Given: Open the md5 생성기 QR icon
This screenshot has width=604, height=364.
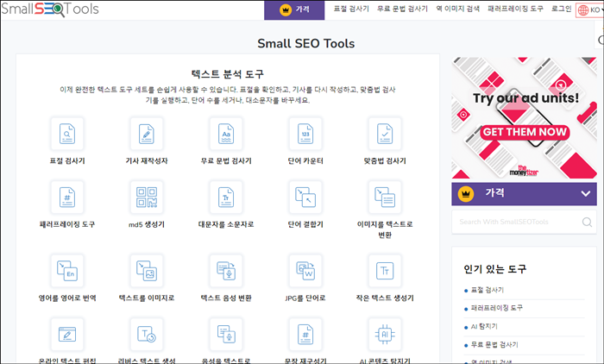Looking at the screenshot, I should 147,198.
